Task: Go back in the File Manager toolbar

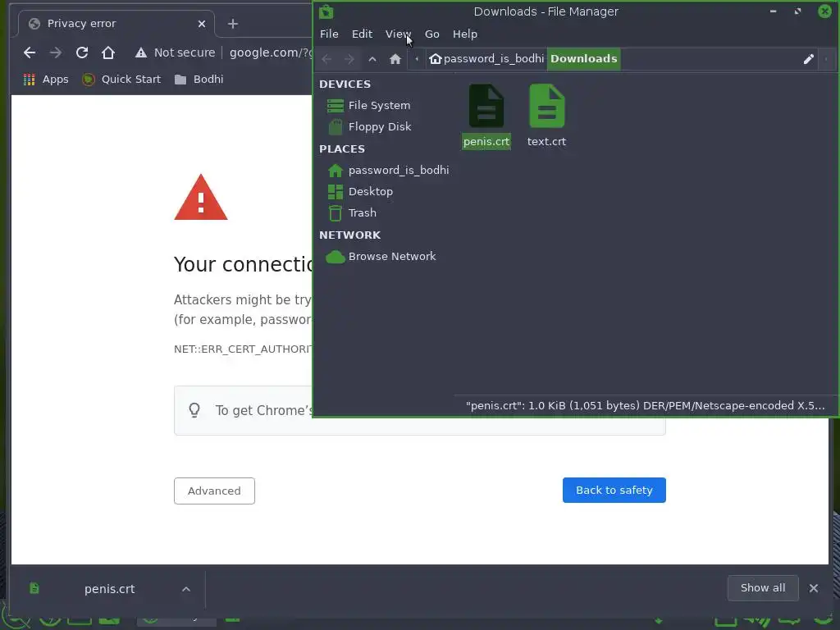Action: coord(326,59)
